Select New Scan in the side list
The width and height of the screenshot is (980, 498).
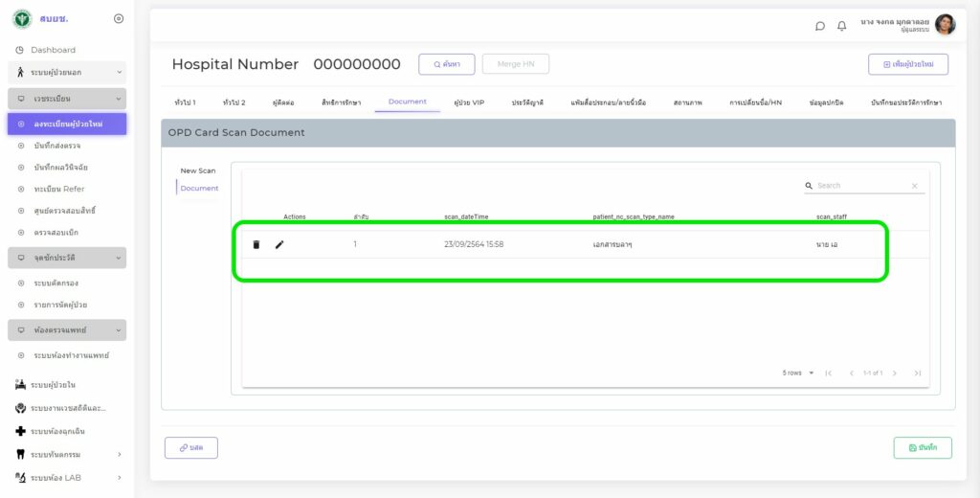198,170
